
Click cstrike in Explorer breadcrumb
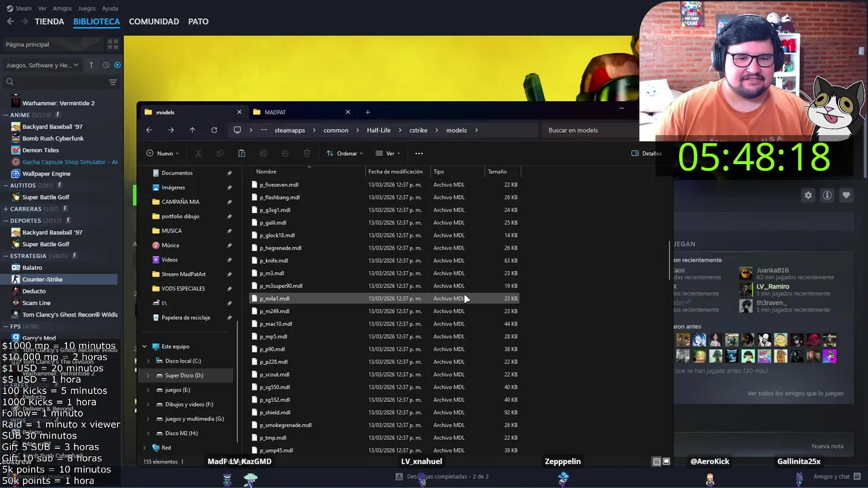[418, 130]
